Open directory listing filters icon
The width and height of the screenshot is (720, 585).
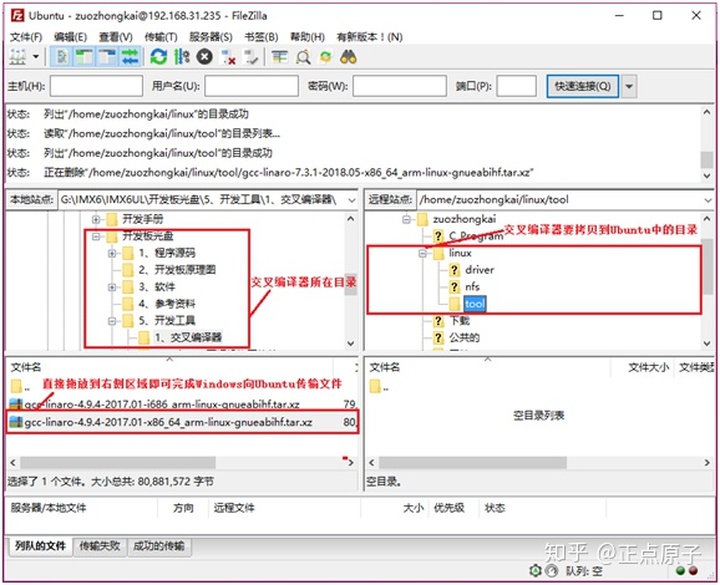pos(280,57)
